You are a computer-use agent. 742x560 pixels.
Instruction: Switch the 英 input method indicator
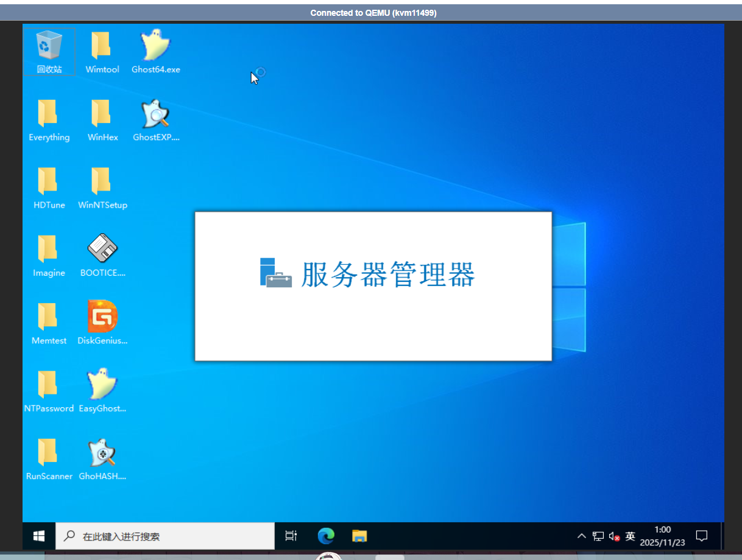pos(630,536)
